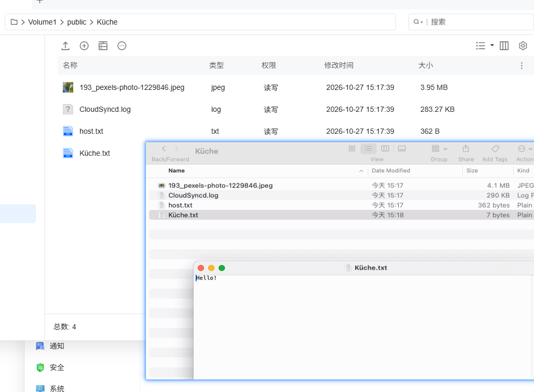Switch Finder to icon view
The height and width of the screenshot is (392, 534).
[352, 149]
